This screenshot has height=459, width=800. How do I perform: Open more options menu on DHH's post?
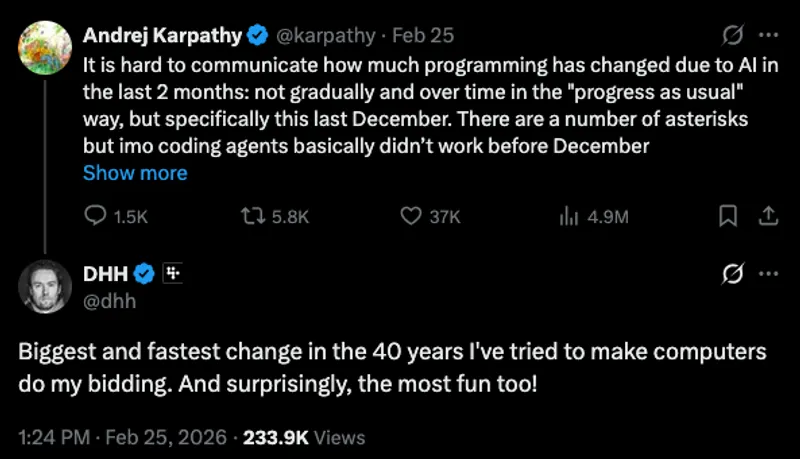point(768,273)
